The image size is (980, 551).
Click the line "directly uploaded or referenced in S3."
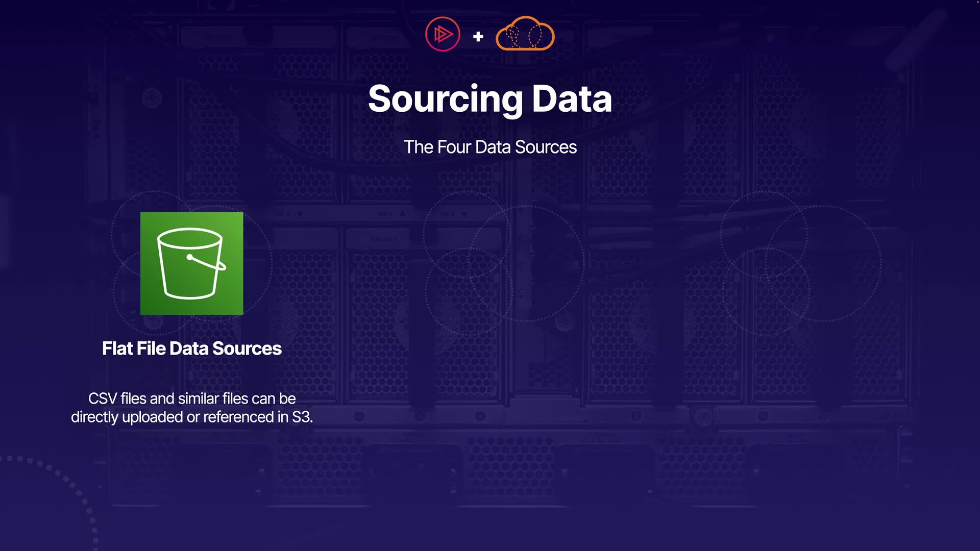[192, 417]
